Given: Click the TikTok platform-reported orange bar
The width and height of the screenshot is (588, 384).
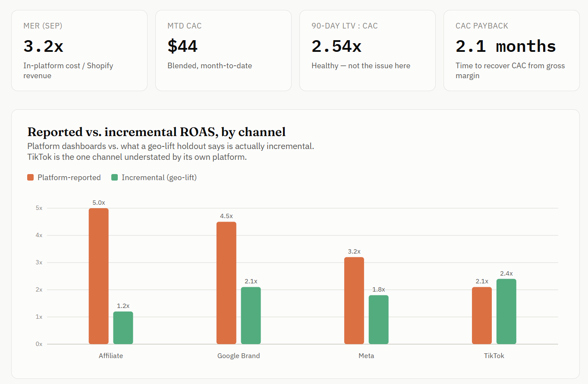Looking at the screenshot, I should point(481,315).
